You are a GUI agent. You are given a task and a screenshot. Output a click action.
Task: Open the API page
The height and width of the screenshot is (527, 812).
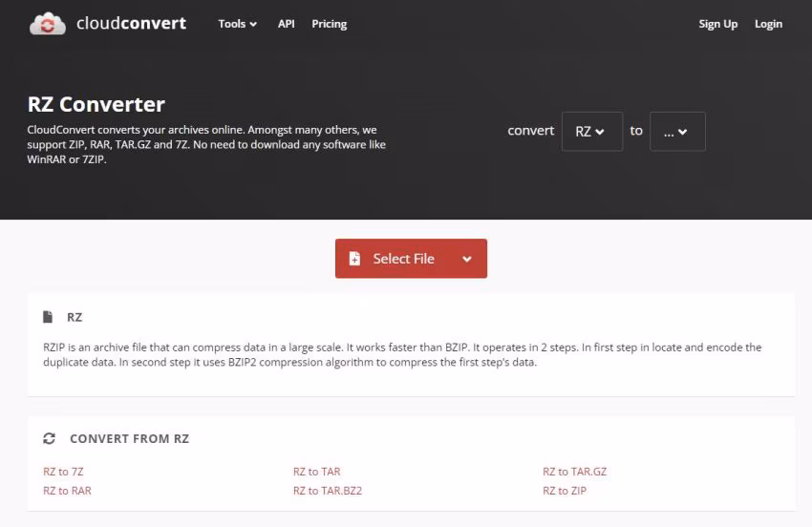coord(286,24)
